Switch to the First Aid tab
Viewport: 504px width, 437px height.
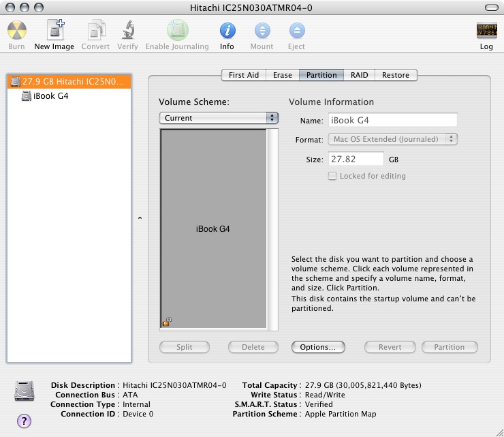(x=244, y=75)
